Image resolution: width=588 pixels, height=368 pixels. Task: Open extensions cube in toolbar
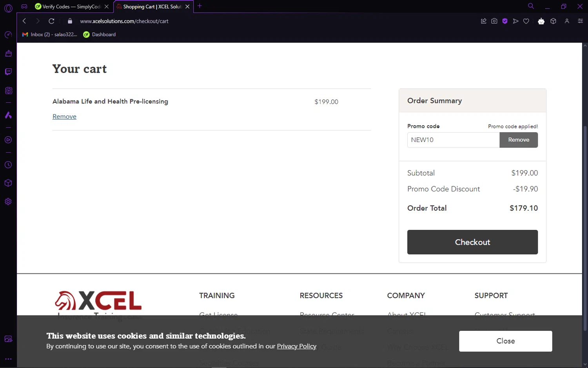553,21
